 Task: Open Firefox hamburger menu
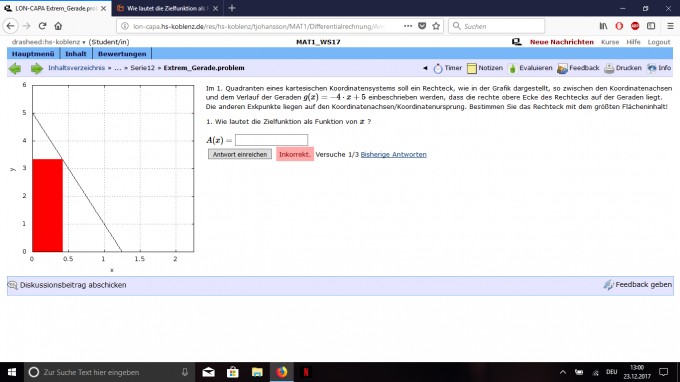[x=670, y=26]
